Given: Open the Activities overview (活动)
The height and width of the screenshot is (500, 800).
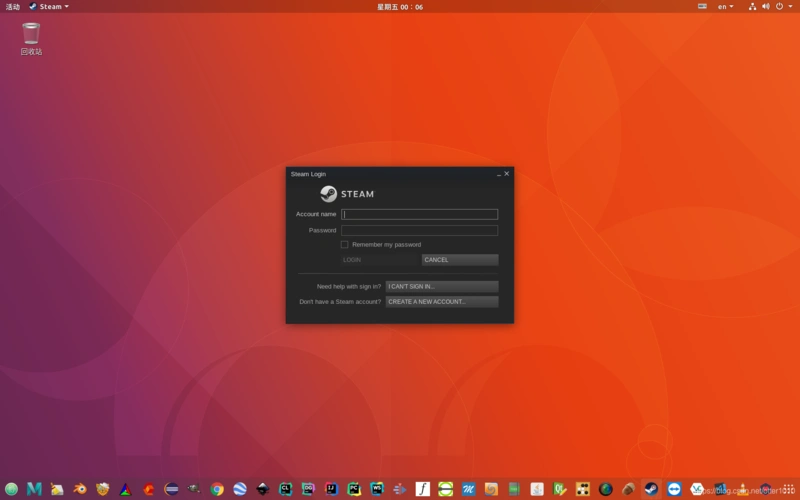Looking at the screenshot, I should point(13,7).
